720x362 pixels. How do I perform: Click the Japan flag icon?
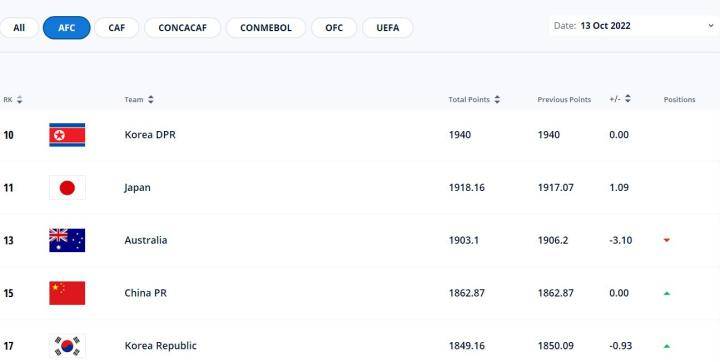point(67,187)
